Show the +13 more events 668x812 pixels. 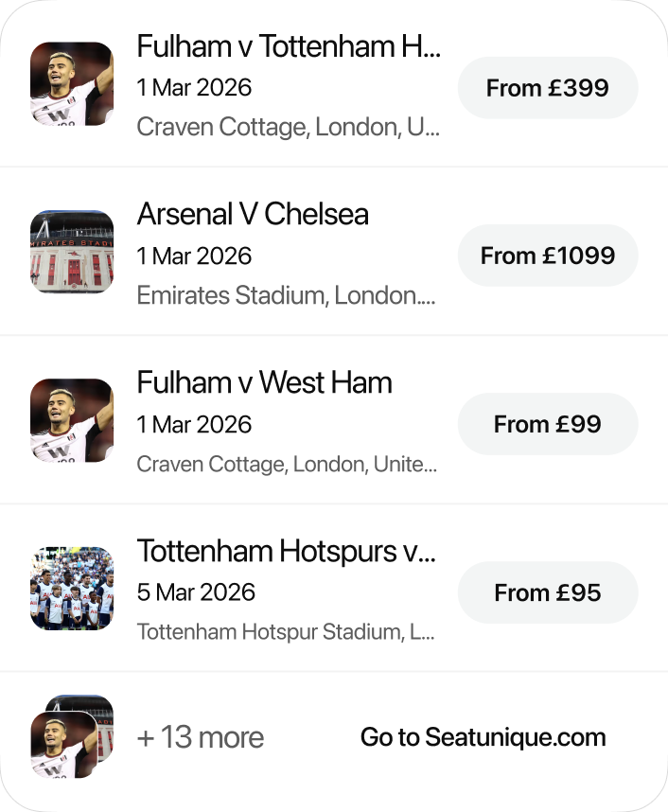pyautogui.click(x=201, y=737)
